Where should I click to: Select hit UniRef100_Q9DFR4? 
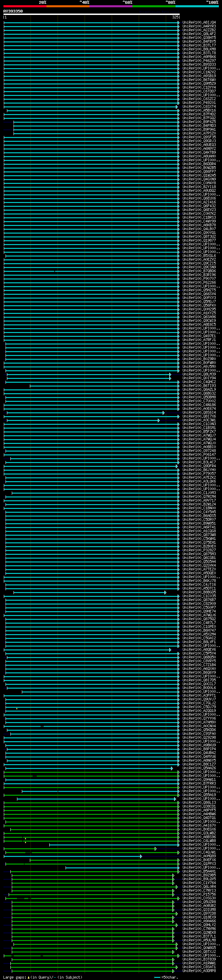pyautogui.click(x=199, y=466)
